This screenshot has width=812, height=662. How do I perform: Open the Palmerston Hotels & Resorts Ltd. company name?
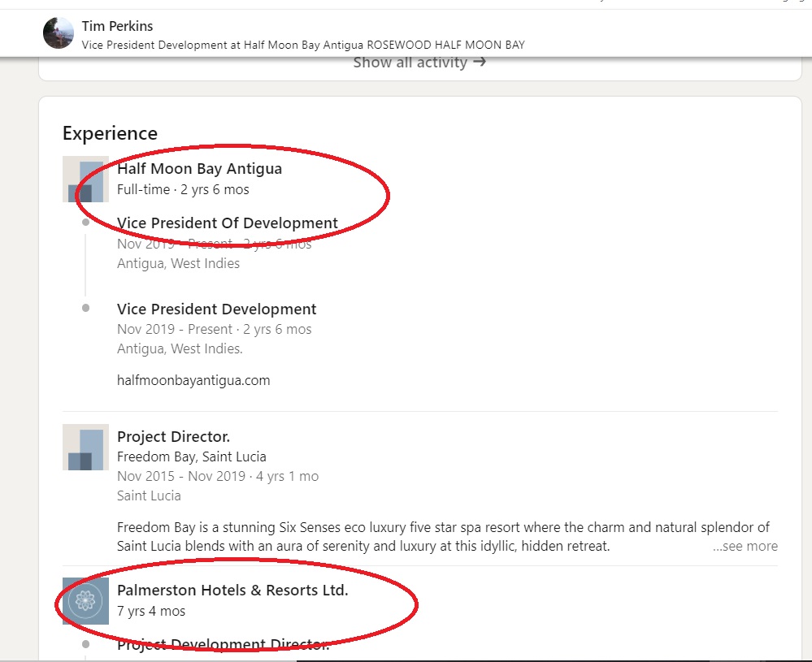click(x=232, y=590)
